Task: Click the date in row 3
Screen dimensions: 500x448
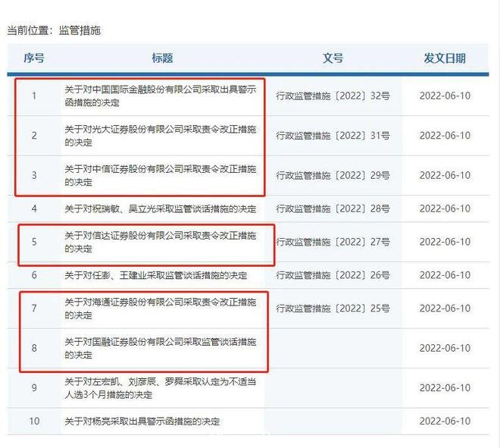Action: (445, 176)
